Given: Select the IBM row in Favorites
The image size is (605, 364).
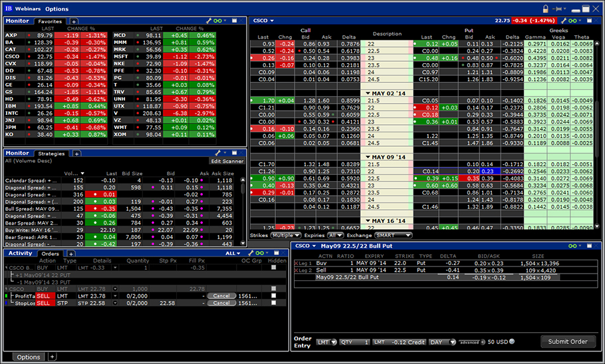Looking at the screenshot, I should coord(56,106).
